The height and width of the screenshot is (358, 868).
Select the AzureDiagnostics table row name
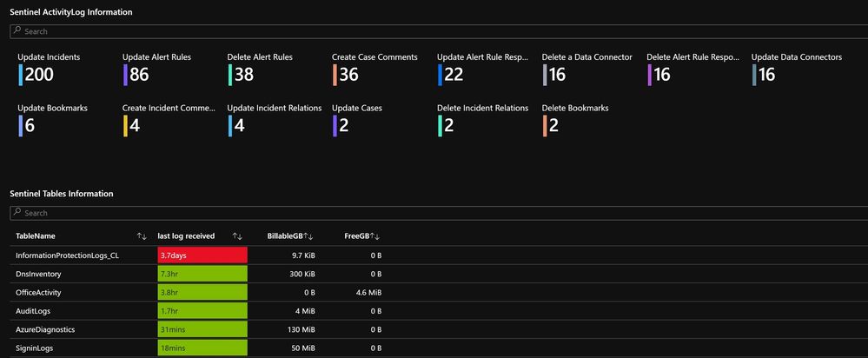click(x=45, y=329)
